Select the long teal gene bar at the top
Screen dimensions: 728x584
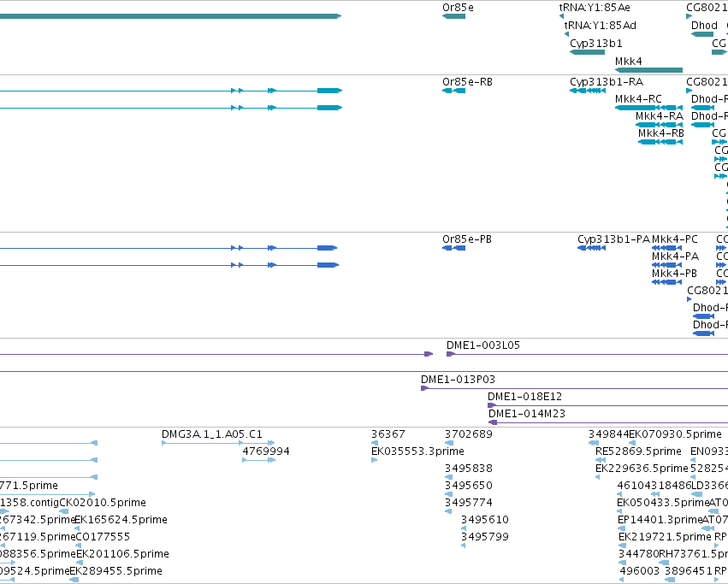click(x=170, y=16)
